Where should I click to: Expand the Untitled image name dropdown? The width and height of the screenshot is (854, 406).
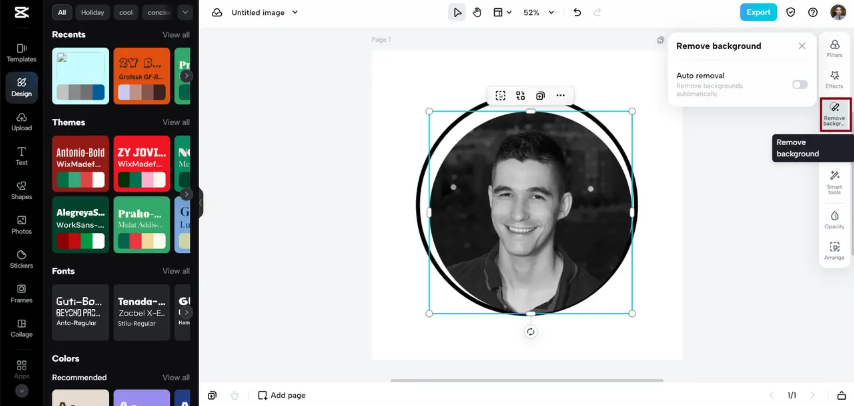(294, 12)
